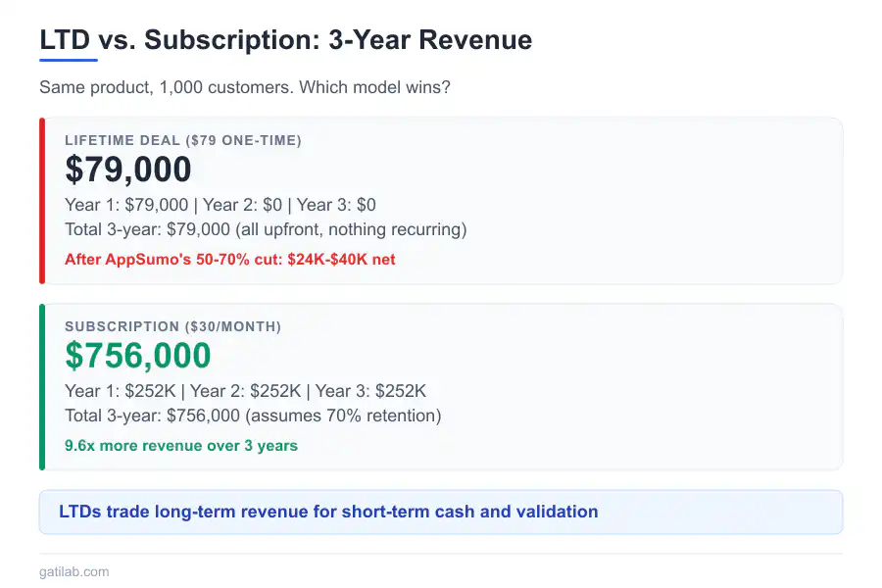Click the blue "LTDs trade long-term revenue" callout
The width and height of the screenshot is (882, 588).
click(328, 512)
